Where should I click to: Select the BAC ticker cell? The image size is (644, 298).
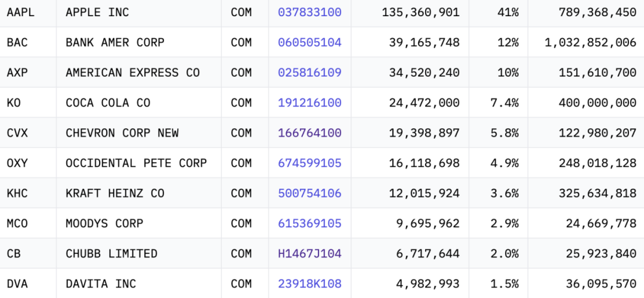[28, 42]
